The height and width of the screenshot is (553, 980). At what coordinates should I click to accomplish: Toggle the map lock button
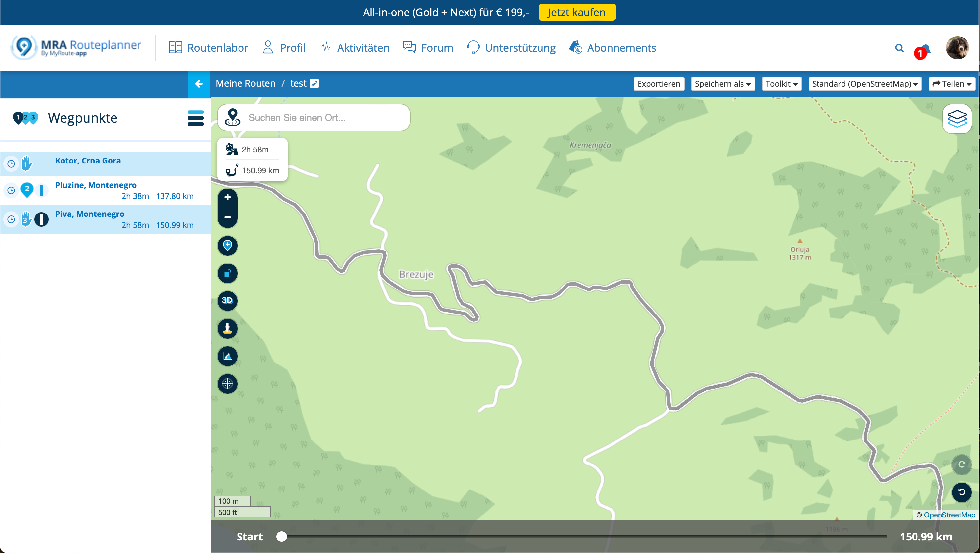[x=228, y=273]
